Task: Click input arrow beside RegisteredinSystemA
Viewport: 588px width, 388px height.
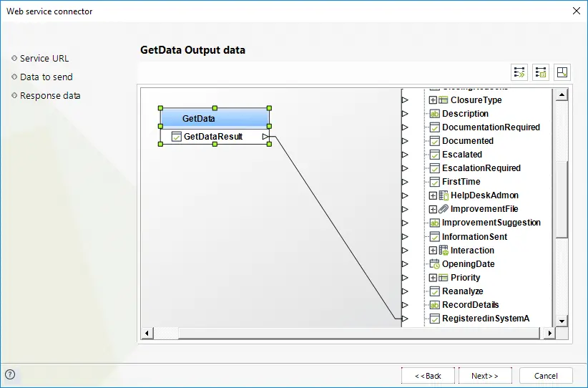Action: click(x=405, y=319)
